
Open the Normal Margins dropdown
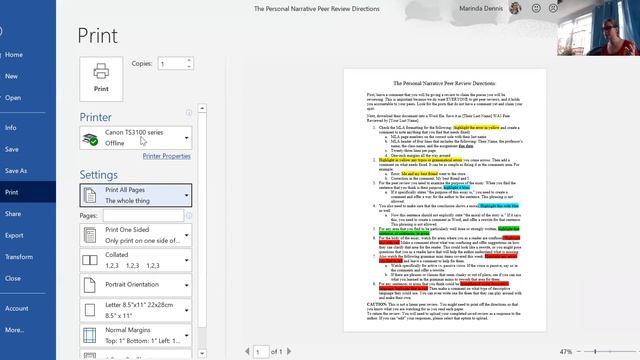(x=136, y=335)
